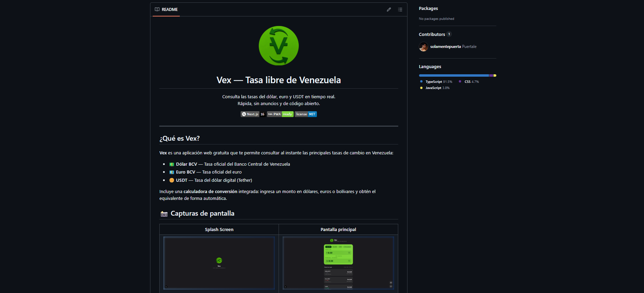
Task: Click the PWA ready badge
Action: click(x=280, y=114)
